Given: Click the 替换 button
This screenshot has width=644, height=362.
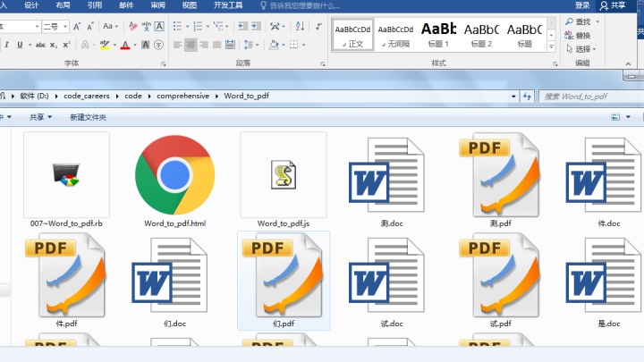Looking at the screenshot, I should (578, 35).
